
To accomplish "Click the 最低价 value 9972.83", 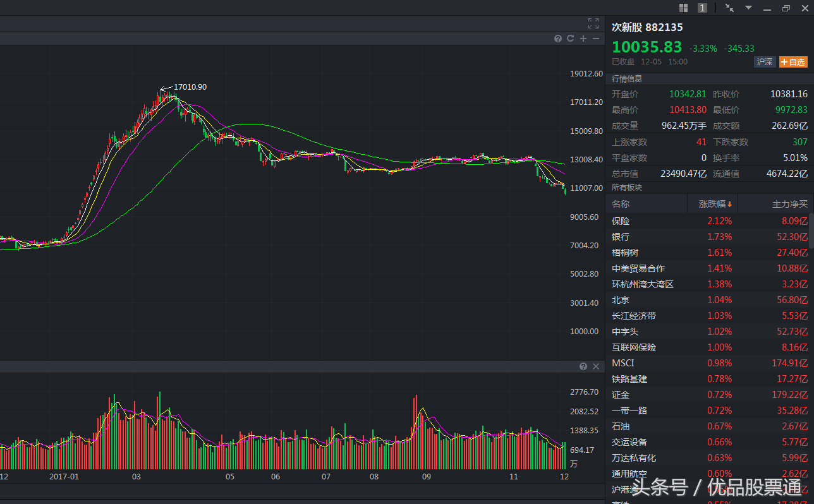I will (x=791, y=110).
